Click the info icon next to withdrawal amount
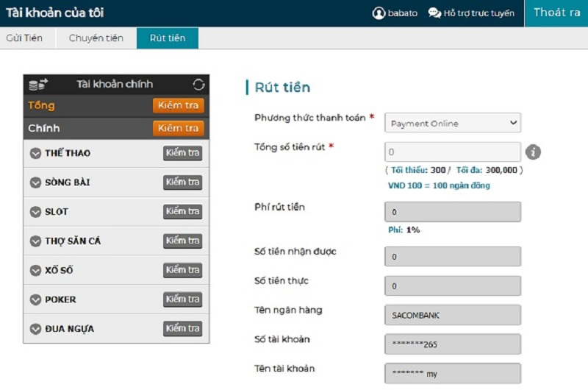 pos(534,152)
